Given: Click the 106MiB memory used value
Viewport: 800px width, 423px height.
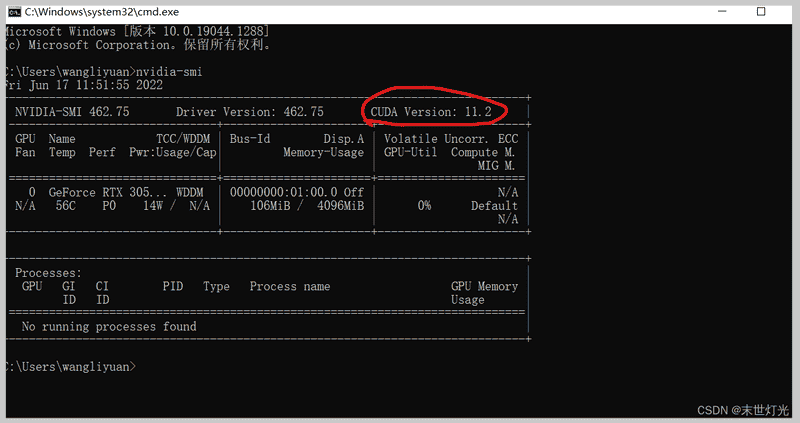Looking at the screenshot, I should (269, 206).
